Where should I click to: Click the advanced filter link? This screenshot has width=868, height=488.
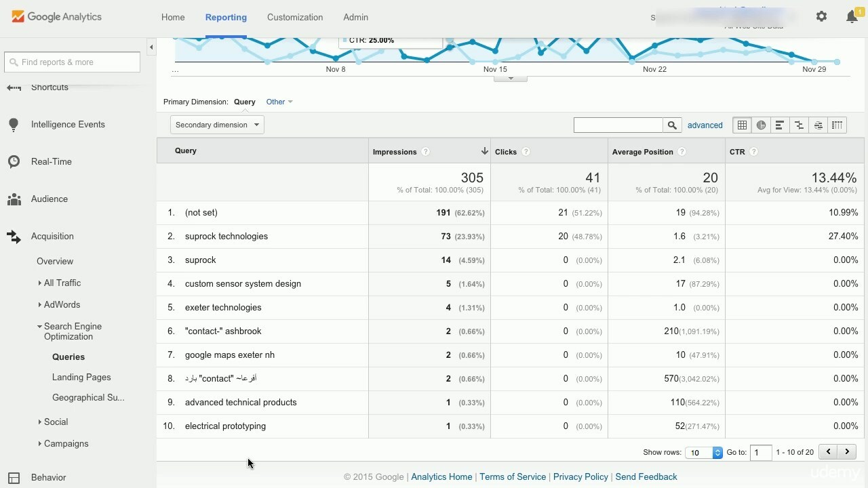[x=705, y=125]
